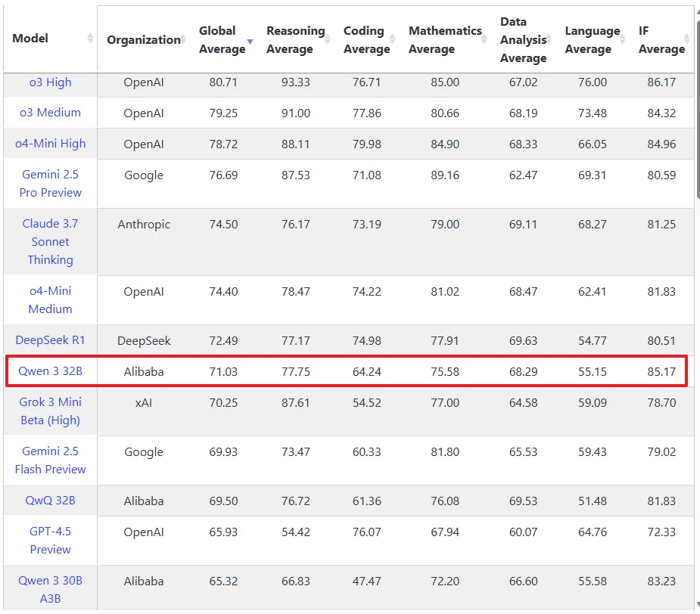Screen dimensions: 700x614
Task: Open the o4-Mini High link
Action: (50, 144)
